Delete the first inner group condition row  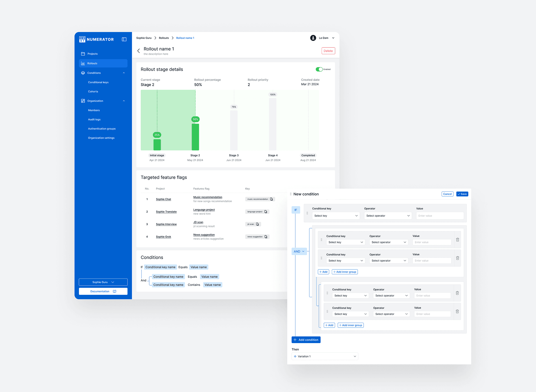pos(457,240)
